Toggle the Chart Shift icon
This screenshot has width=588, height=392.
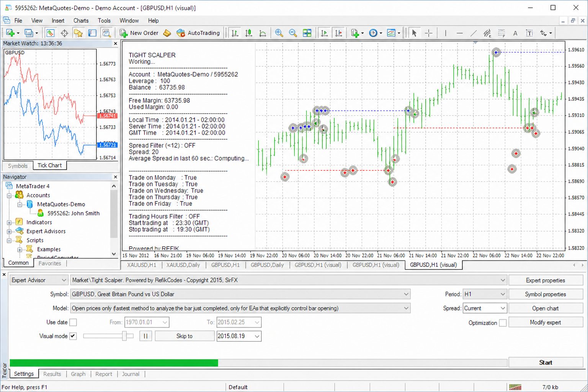338,33
